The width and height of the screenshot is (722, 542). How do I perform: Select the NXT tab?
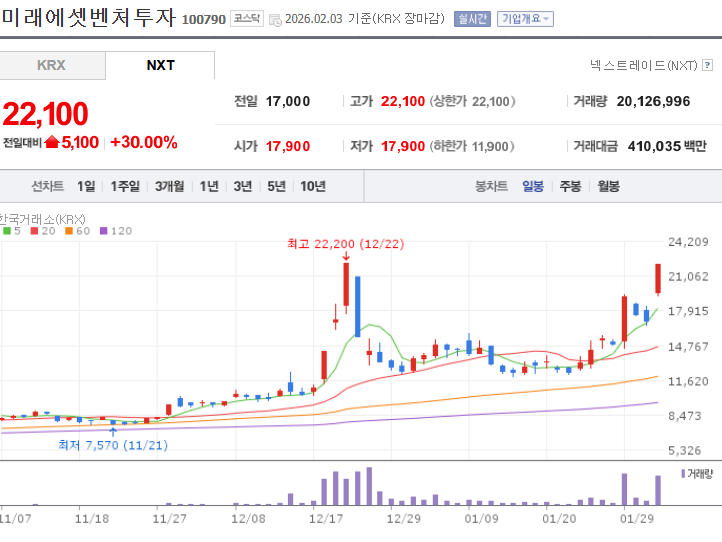[x=160, y=65]
